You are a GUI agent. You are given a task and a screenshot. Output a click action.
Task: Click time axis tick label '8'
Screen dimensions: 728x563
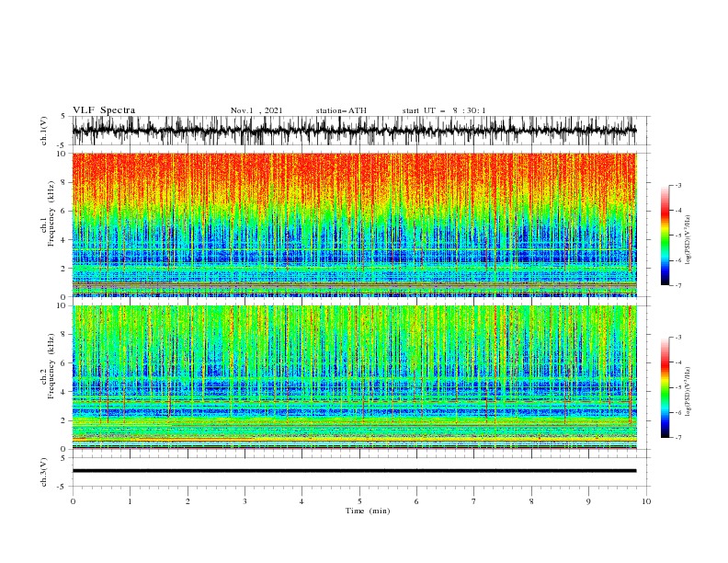(531, 501)
